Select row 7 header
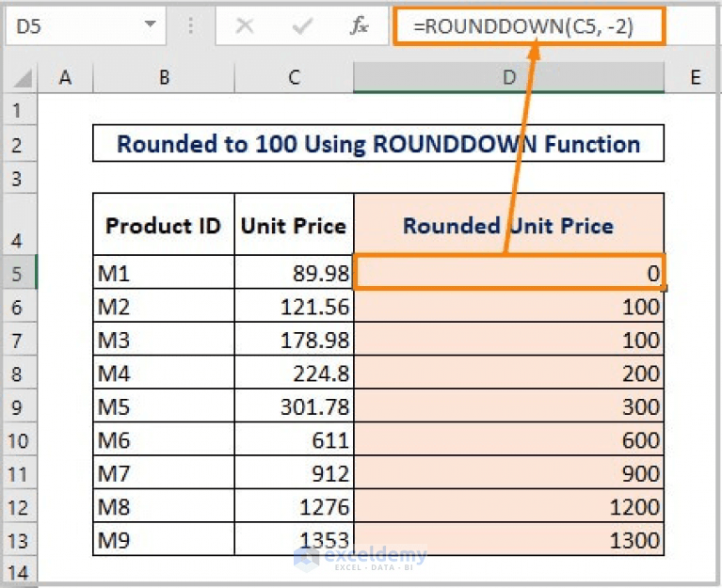This screenshot has height=588, width=722. (19, 339)
